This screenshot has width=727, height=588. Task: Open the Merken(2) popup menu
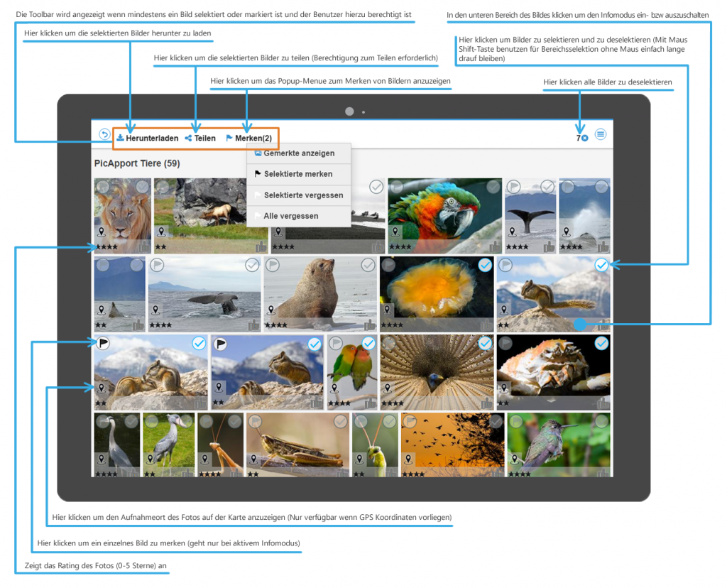pos(248,138)
